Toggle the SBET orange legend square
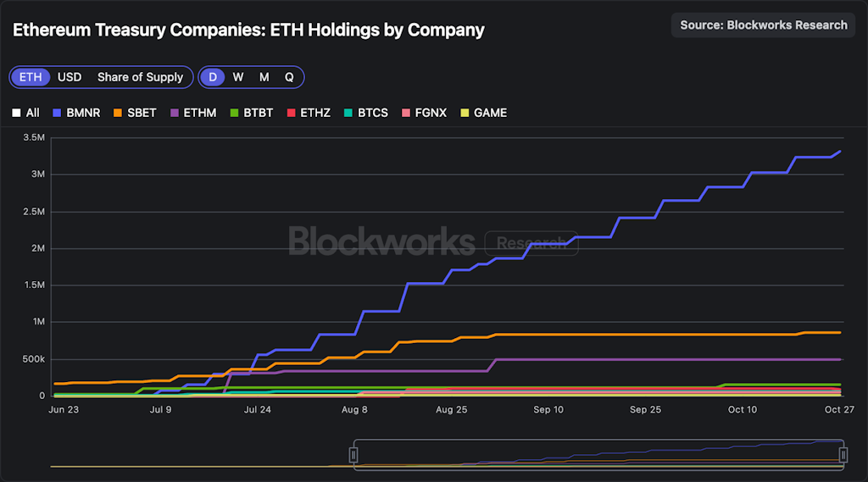868x482 pixels. [x=118, y=113]
